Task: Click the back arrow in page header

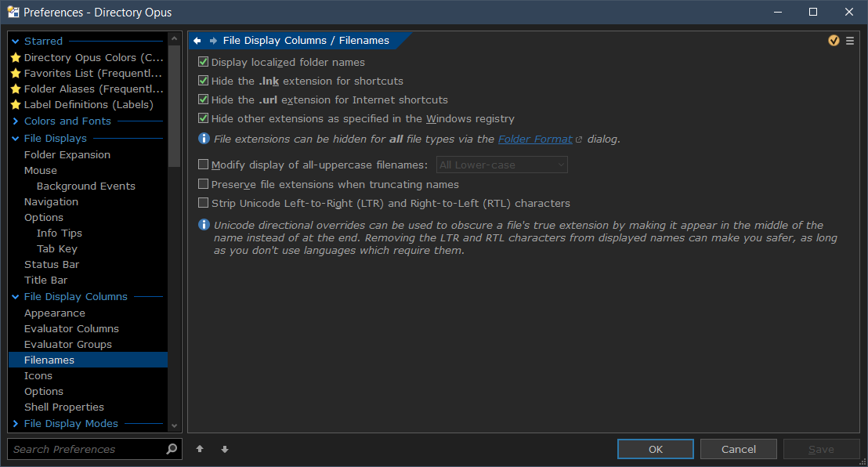Action: coord(197,41)
